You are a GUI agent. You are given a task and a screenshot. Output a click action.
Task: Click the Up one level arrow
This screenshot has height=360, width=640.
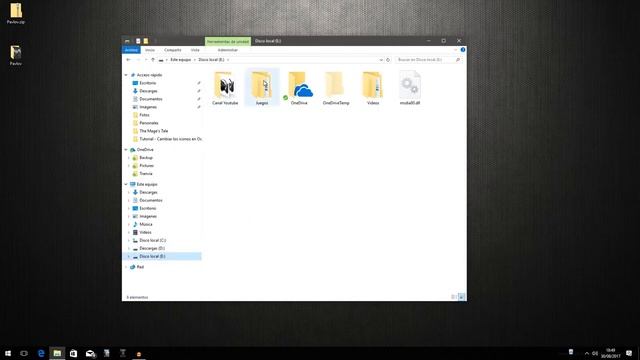(153, 60)
